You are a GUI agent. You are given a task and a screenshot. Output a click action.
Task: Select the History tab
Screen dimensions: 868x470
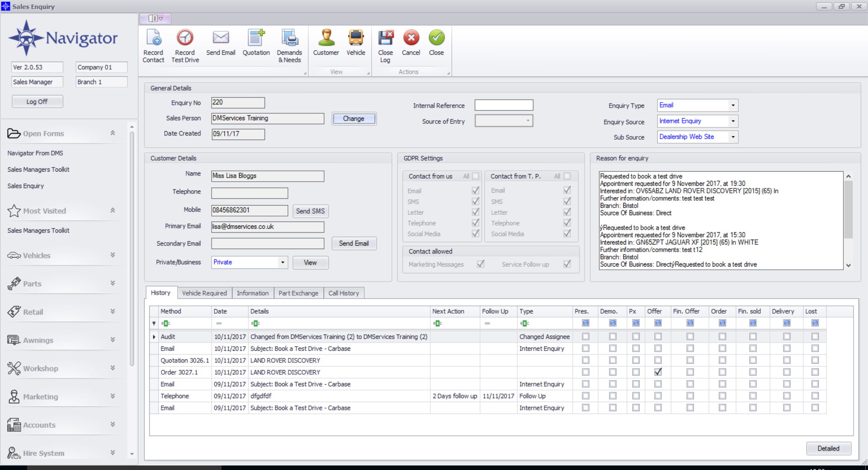point(160,292)
